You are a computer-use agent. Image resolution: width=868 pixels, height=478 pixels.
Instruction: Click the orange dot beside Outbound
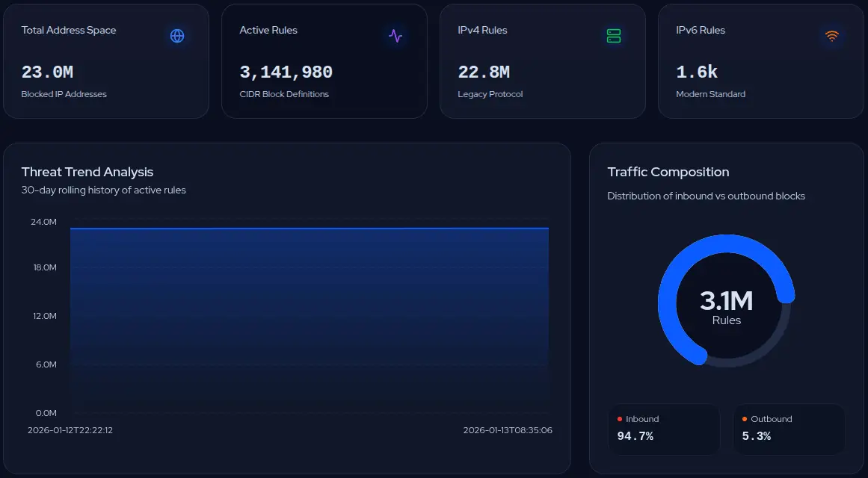745,419
